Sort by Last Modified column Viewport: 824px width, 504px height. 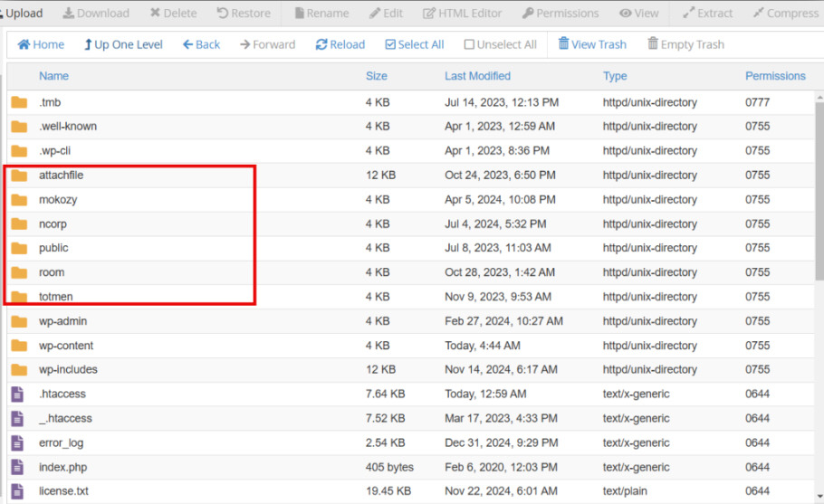(x=477, y=76)
